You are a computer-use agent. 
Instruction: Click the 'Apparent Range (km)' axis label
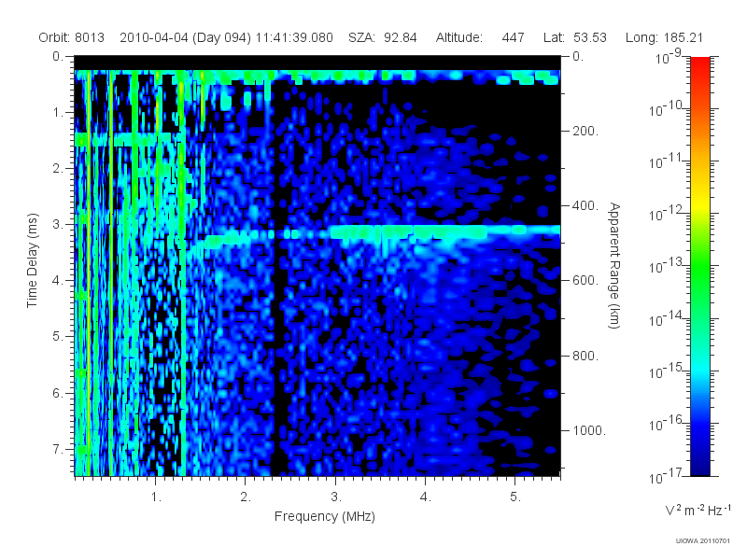pos(614,265)
